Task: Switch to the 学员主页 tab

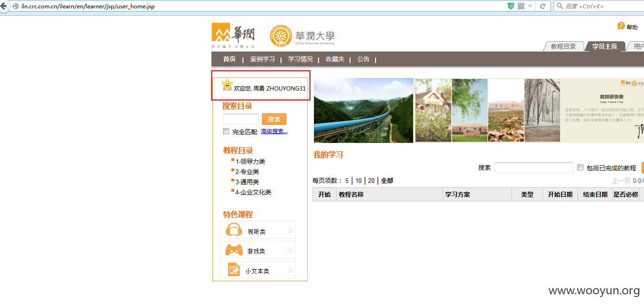Action: [x=605, y=46]
